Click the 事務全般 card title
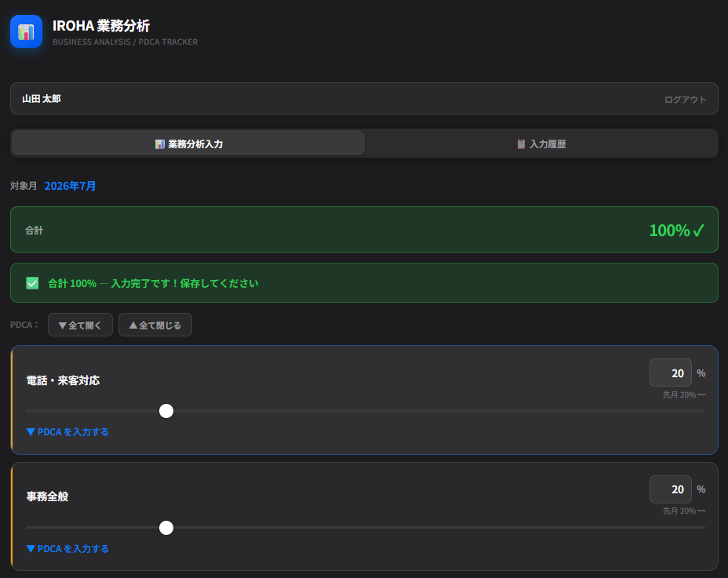The height and width of the screenshot is (578, 728). tap(47, 496)
